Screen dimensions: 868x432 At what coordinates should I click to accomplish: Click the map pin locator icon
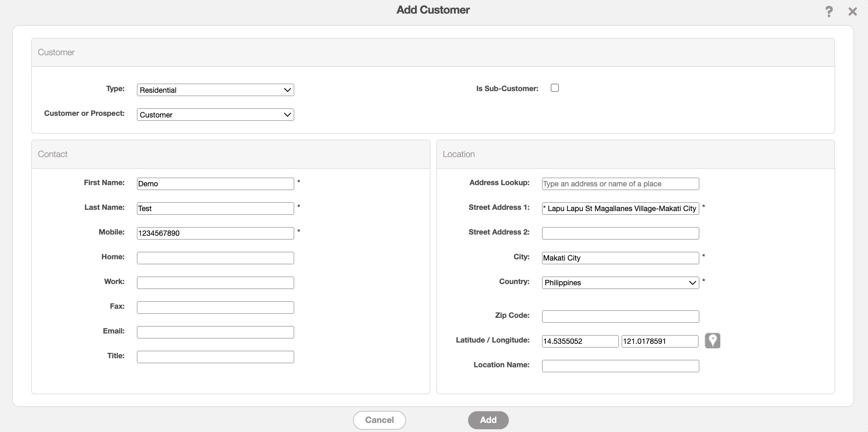coord(712,340)
